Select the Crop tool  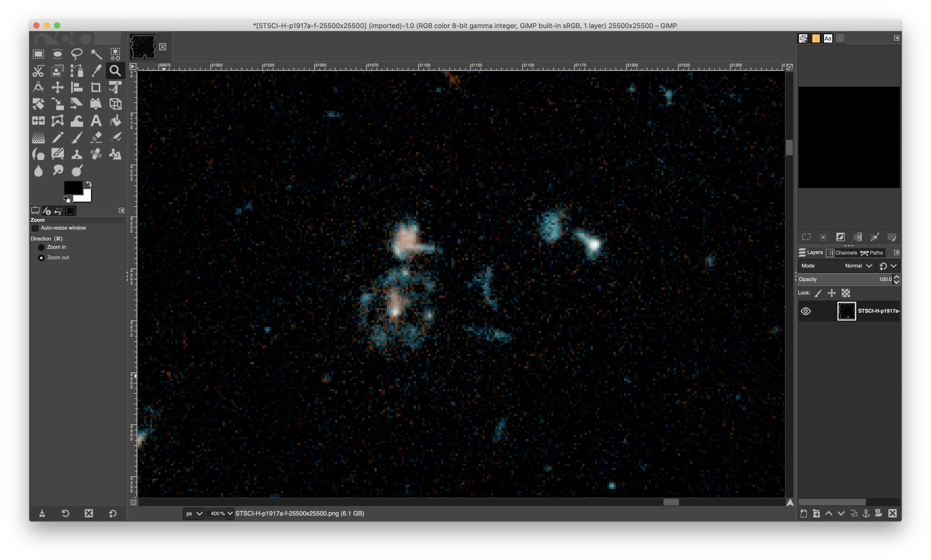pyautogui.click(x=96, y=88)
